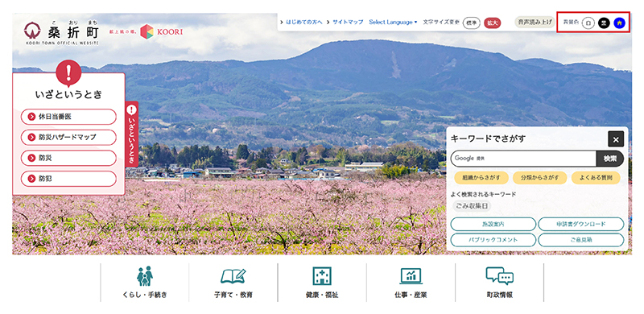This screenshot has width=644, height=314.
Task: Open ご意見箱 link
Action: [580, 240]
